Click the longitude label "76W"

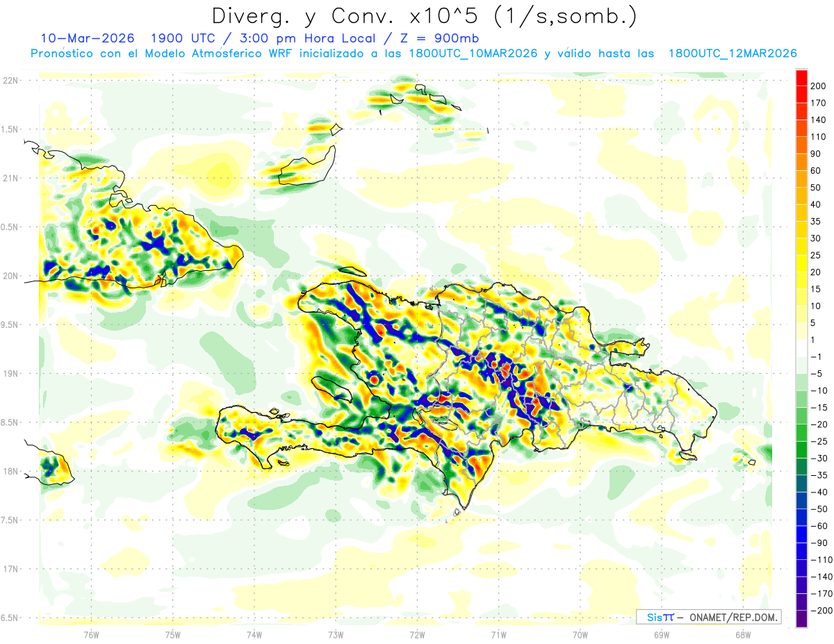click(x=91, y=635)
